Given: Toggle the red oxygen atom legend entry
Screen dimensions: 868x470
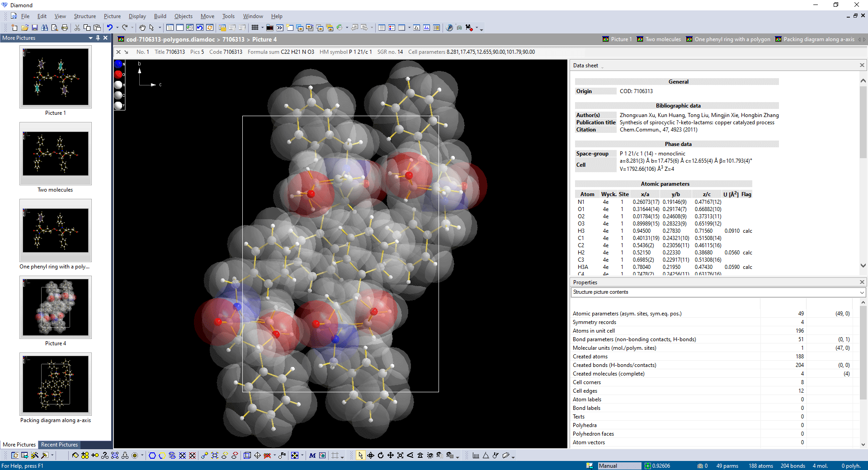Looking at the screenshot, I should click(x=118, y=75).
